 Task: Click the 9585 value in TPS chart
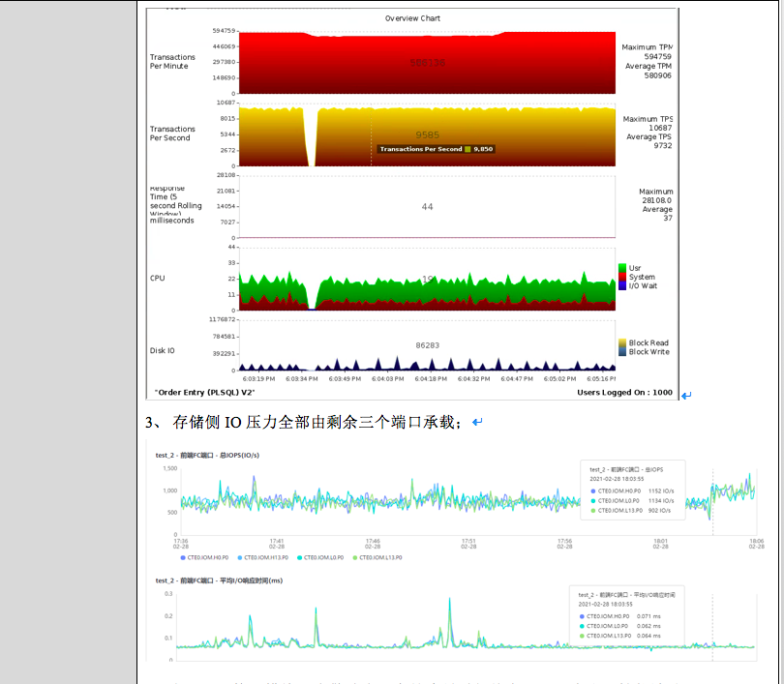pyautogui.click(x=428, y=134)
